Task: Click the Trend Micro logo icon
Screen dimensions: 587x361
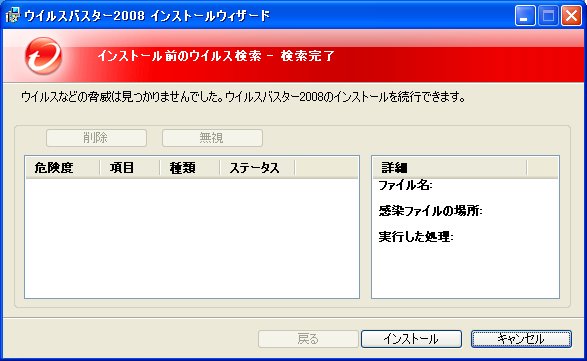Action: [x=43, y=56]
